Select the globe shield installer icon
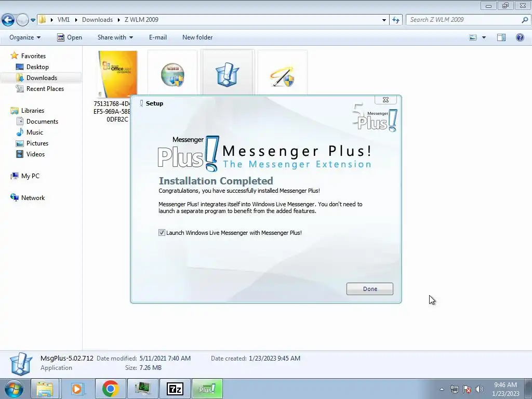532x399 pixels. point(172,74)
